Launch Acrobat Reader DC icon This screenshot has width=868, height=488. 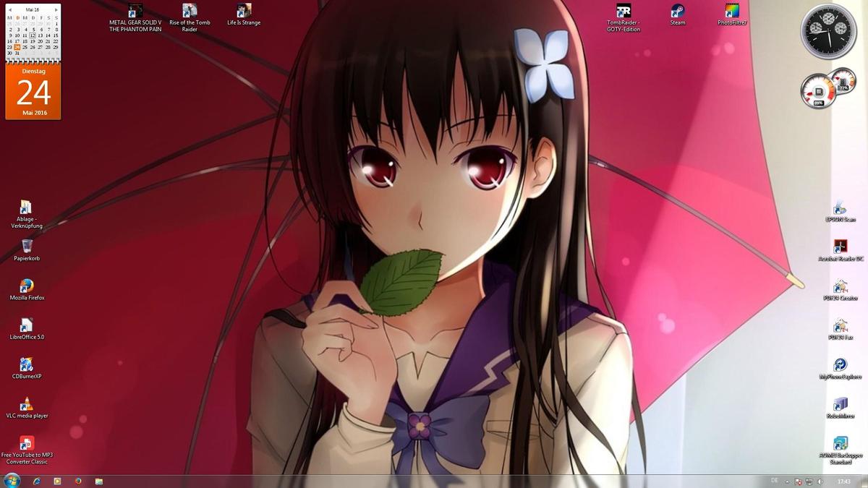coord(841,250)
